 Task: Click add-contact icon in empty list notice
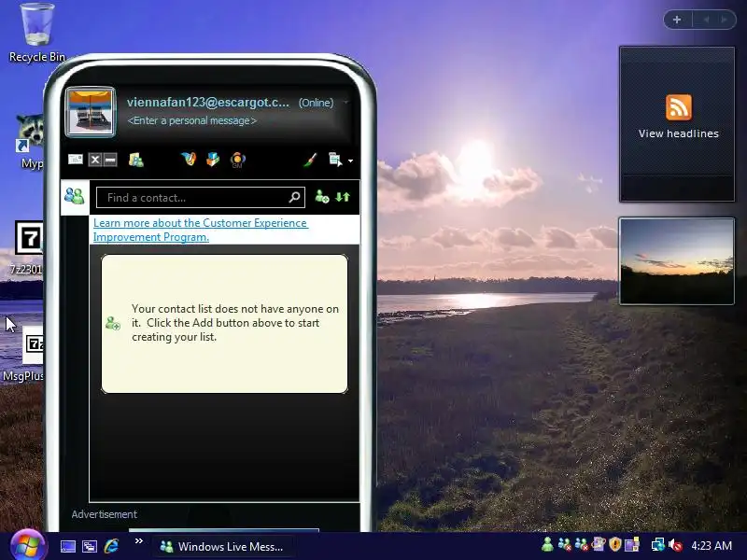click(113, 323)
